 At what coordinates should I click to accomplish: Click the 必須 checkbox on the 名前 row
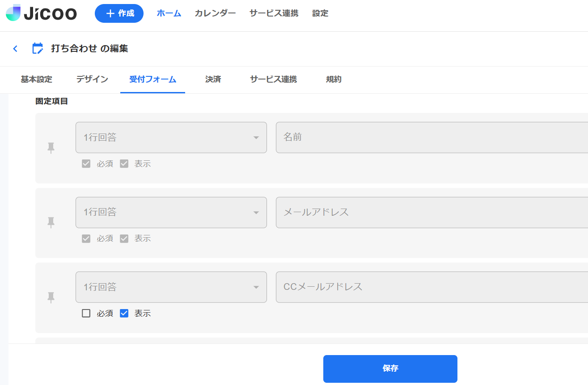click(x=86, y=163)
